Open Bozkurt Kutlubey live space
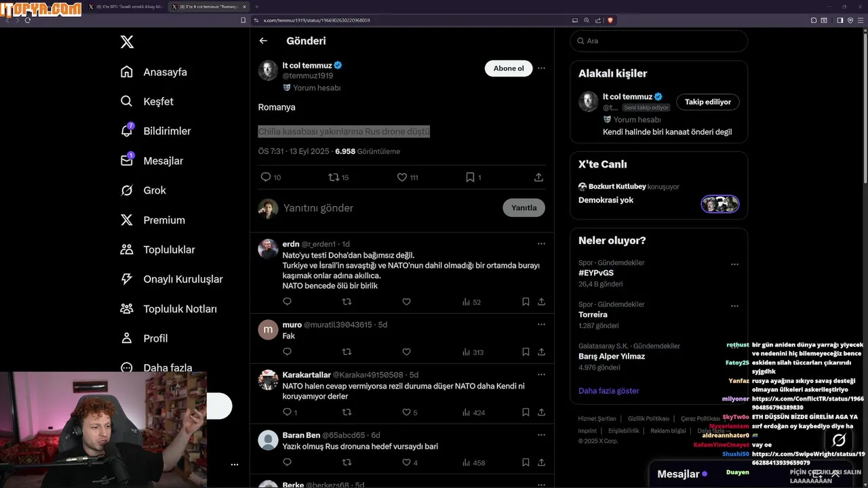 (658, 194)
